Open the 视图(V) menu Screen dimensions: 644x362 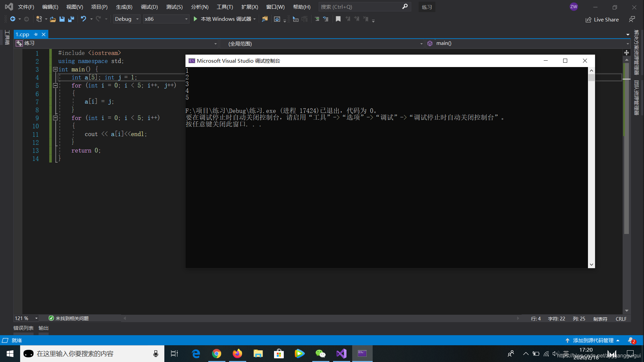click(x=74, y=7)
